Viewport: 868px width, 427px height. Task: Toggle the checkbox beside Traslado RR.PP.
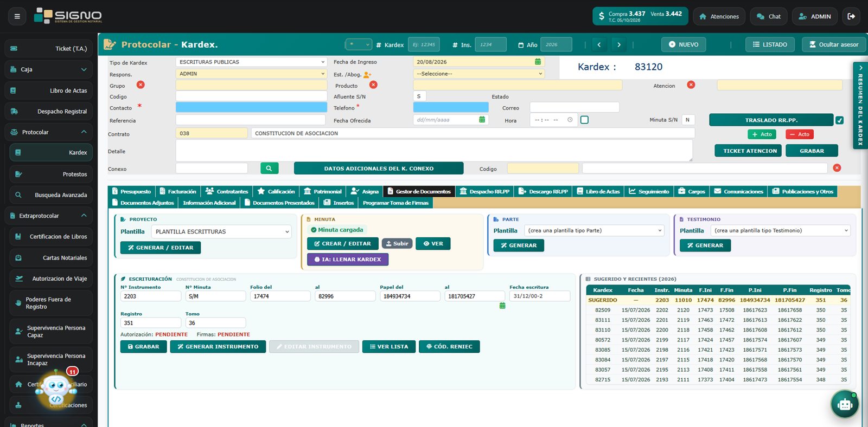[839, 120]
